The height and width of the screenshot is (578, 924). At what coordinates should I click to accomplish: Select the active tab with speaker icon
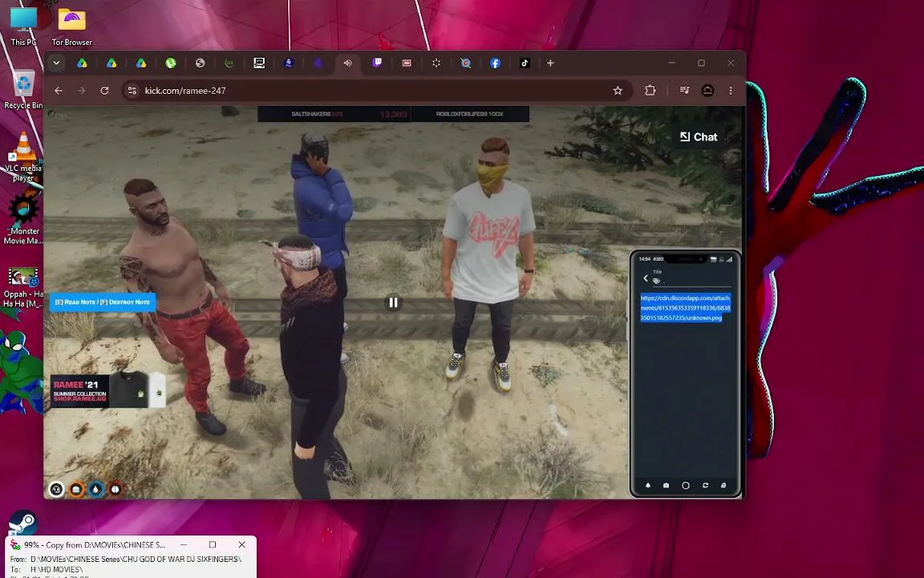point(347,63)
